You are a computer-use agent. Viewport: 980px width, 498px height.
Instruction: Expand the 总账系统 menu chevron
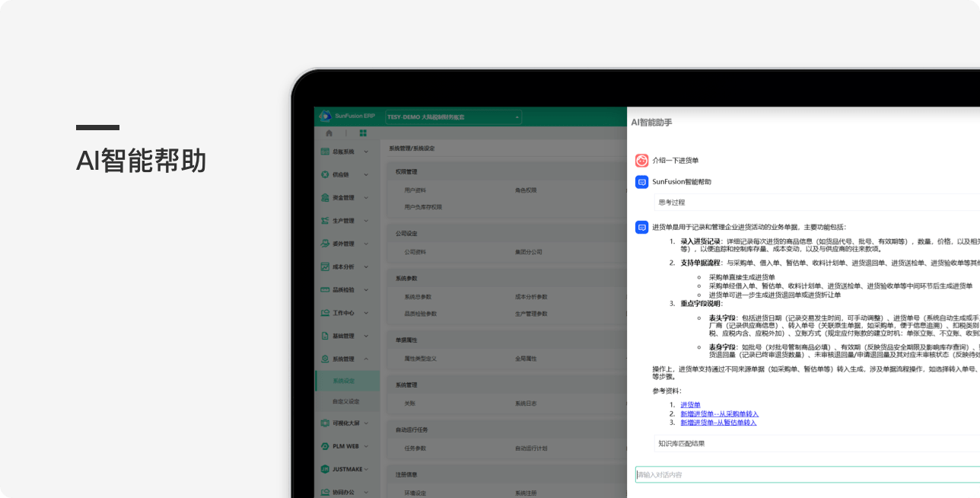pos(366,152)
